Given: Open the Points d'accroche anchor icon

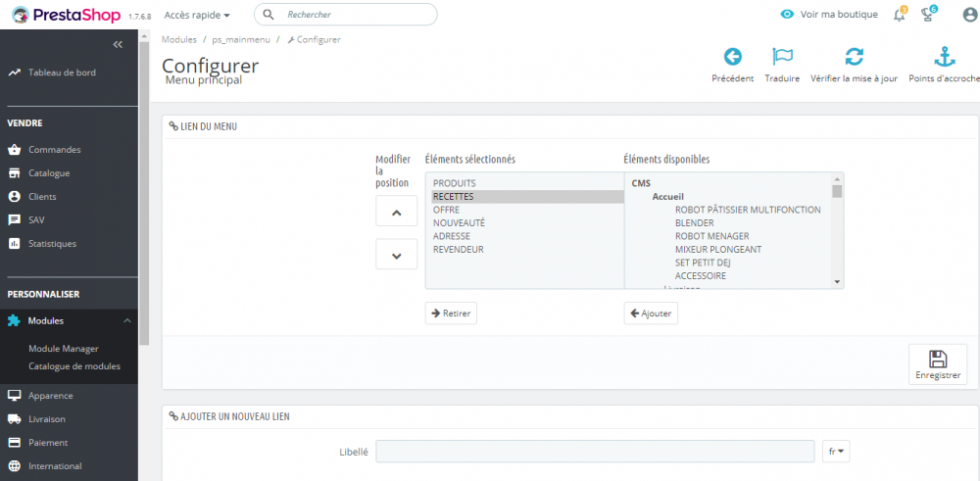Looking at the screenshot, I should coord(943,57).
